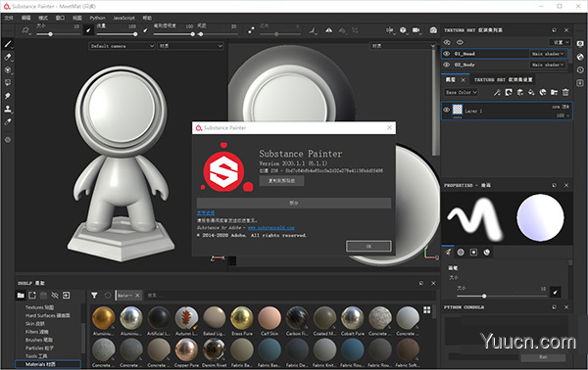Select the Clone stamp tool

click(x=8, y=109)
